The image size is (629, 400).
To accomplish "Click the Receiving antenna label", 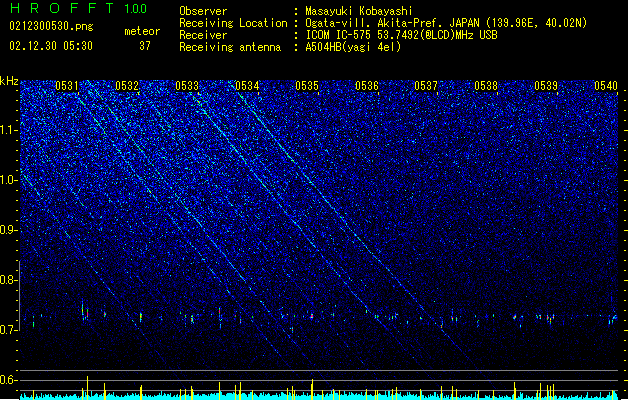I will tap(230, 47).
